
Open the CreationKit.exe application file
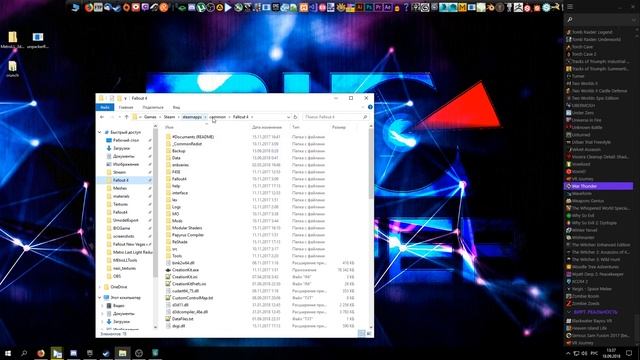(x=185, y=270)
